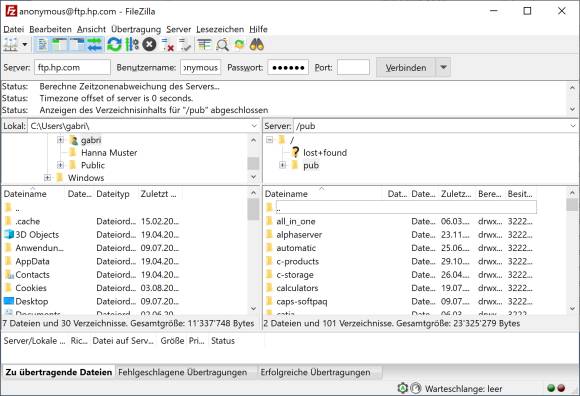Click the Verbinden button
Screen dimensions: 580x396
tap(406, 68)
